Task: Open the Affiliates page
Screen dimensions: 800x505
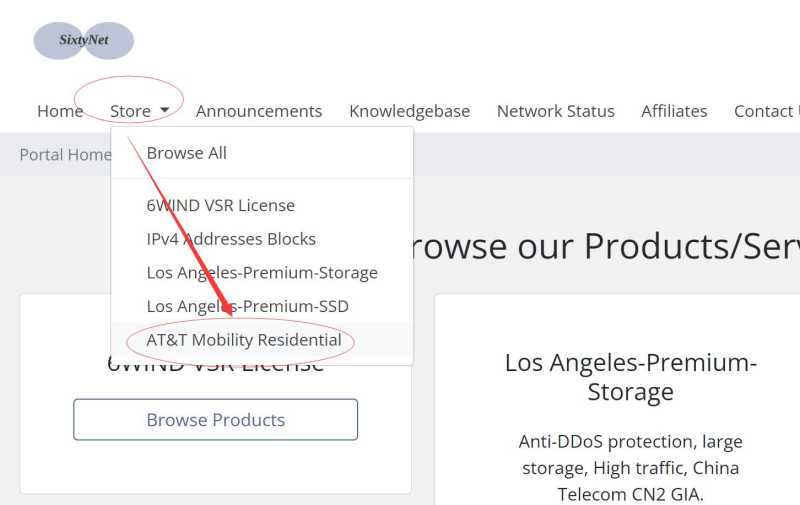Action: pyautogui.click(x=674, y=111)
